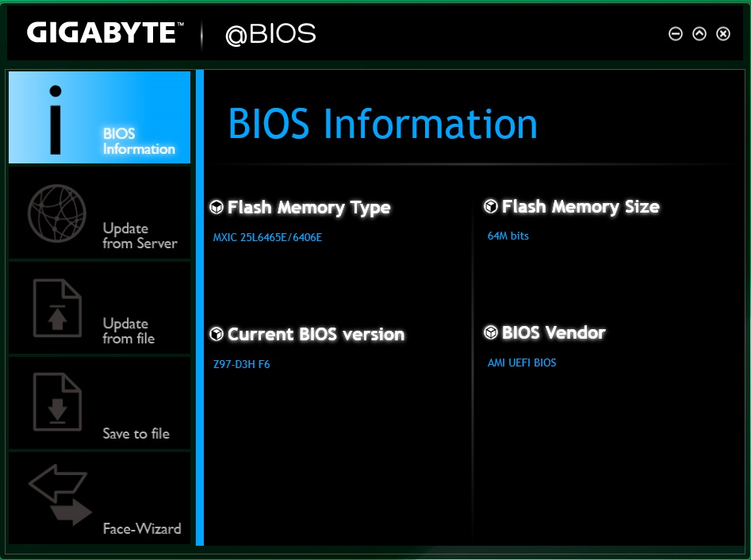Click the large "i" info icon in sidebar

click(56, 117)
